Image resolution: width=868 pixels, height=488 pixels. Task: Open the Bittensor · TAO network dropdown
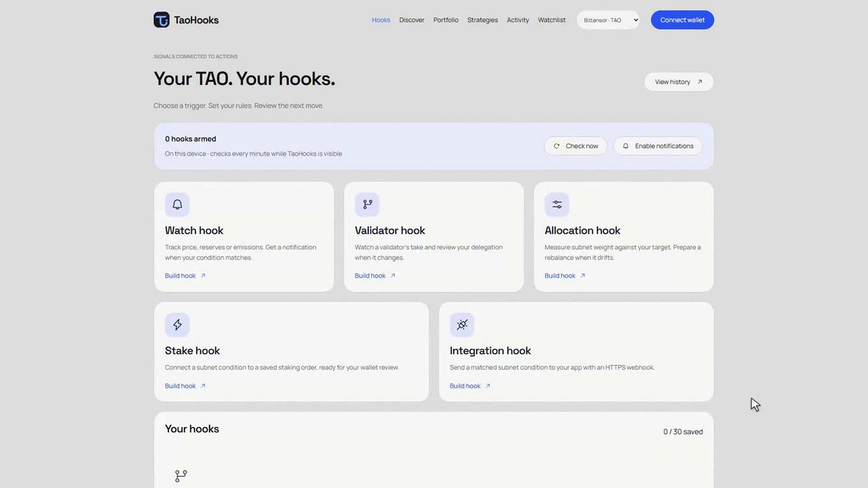tap(608, 20)
